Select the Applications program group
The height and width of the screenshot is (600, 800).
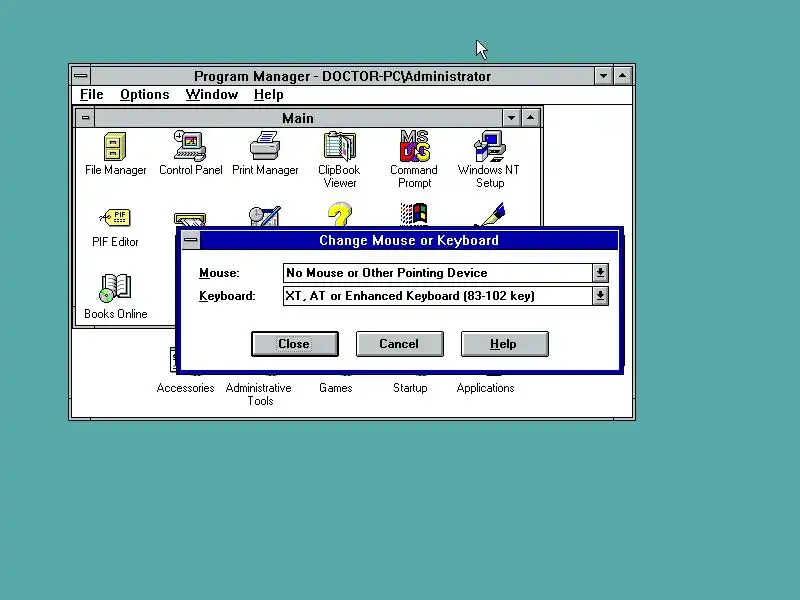485,388
